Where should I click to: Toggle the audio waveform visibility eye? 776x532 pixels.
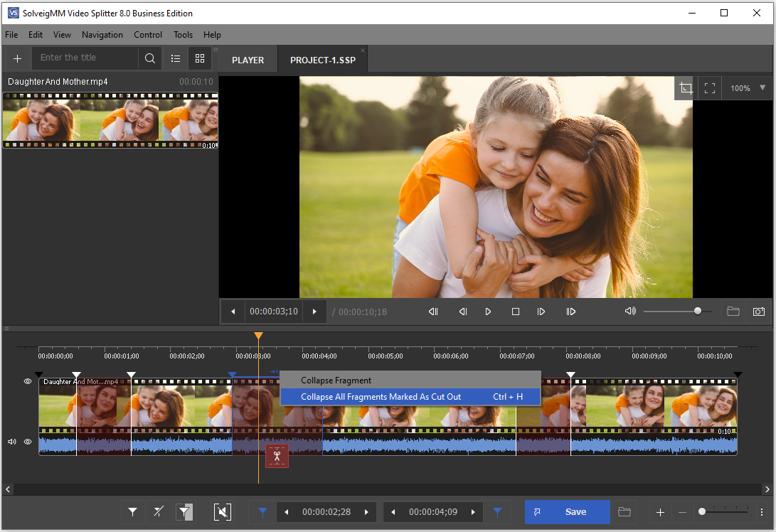tap(27, 442)
